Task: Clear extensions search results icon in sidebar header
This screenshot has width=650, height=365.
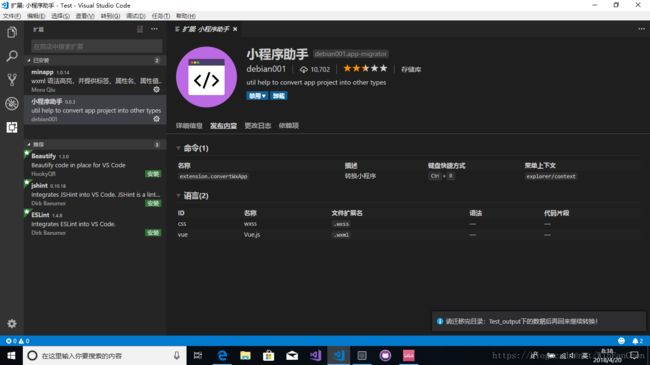Action: coord(140,29)
